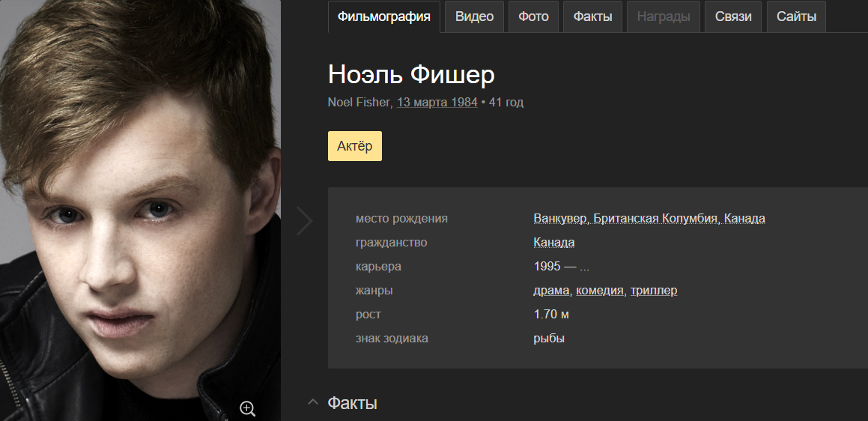Click the right arrow beside info panel
Screen dimensions: 868x421
click(x=305, y=221)
